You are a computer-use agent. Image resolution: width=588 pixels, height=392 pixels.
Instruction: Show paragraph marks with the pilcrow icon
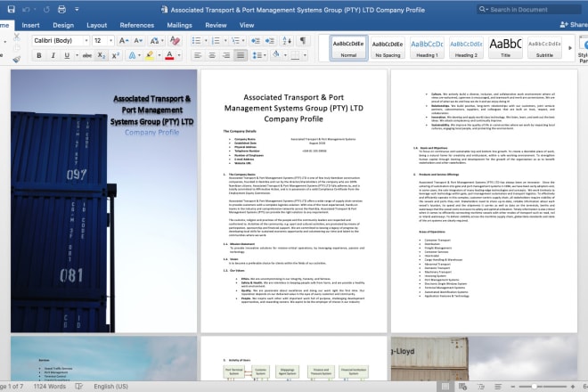click(303, 40)
